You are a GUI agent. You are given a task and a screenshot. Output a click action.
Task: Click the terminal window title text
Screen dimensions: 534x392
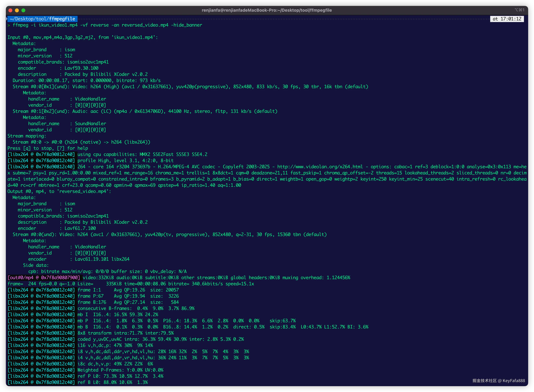pos(267,10)
